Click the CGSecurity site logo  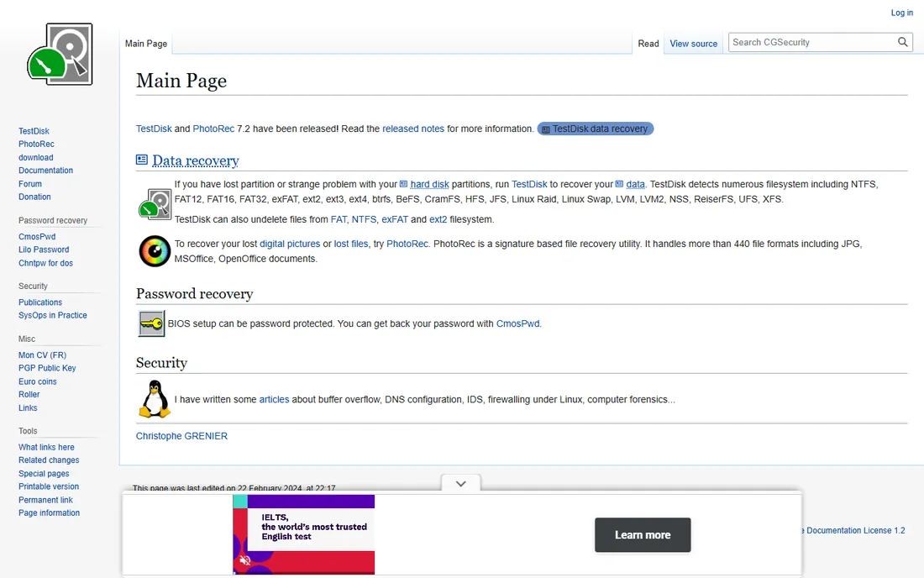coord(60,55)
